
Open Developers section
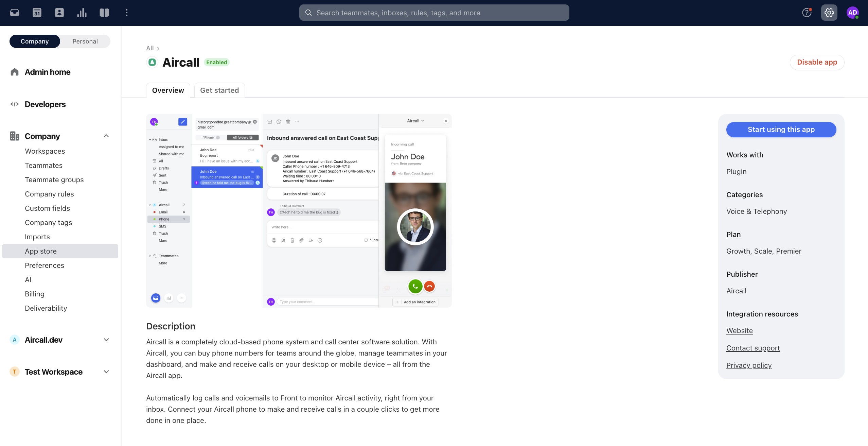45,104
